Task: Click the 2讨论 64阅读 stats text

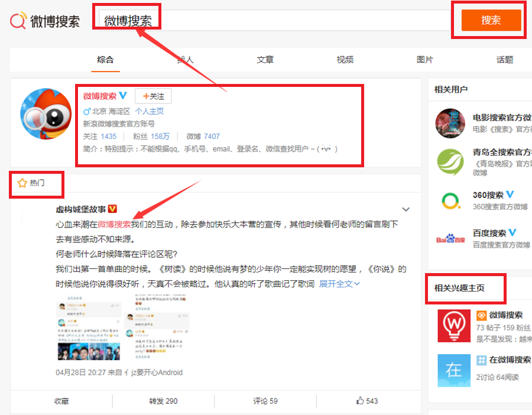Action: (x=497, y=377)
